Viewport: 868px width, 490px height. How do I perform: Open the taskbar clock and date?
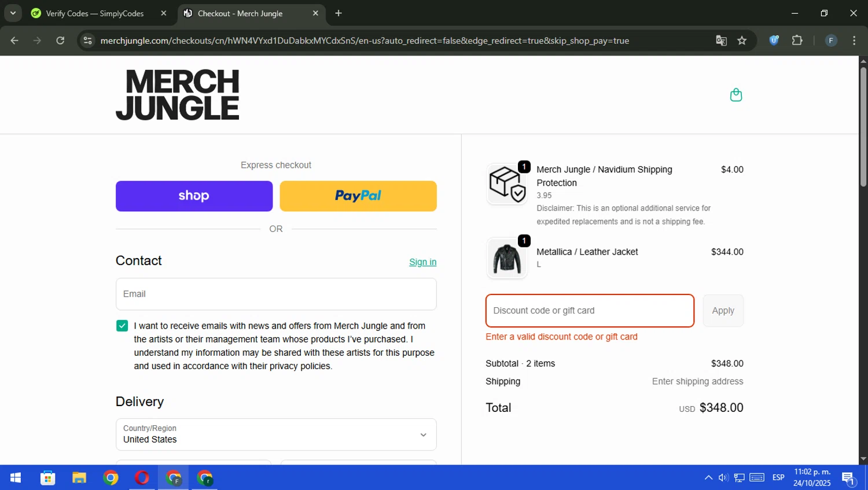click(812, 478)
